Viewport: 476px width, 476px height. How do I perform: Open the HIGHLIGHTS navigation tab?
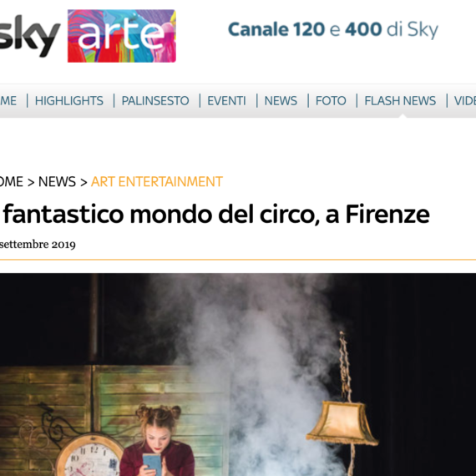click(69, 101)
